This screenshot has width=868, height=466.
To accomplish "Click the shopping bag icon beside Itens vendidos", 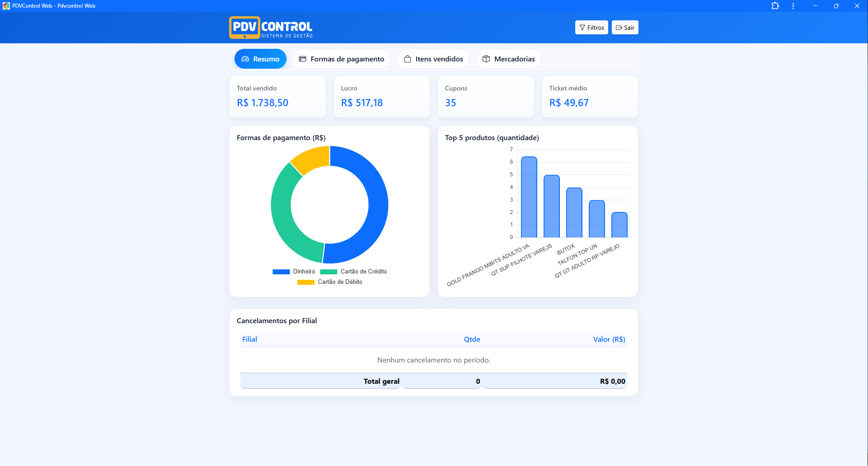I will (x=408, y=59).
